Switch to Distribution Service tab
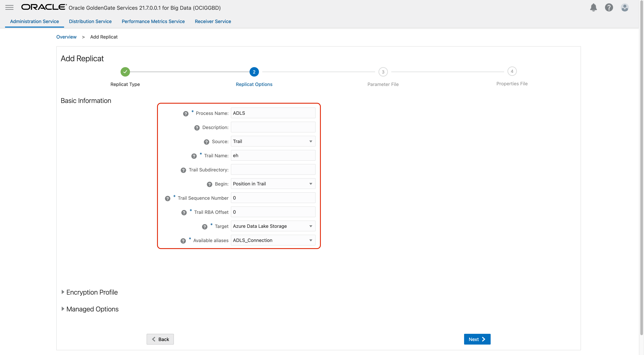This screenshot has height=355, width=644. (90, 22)
